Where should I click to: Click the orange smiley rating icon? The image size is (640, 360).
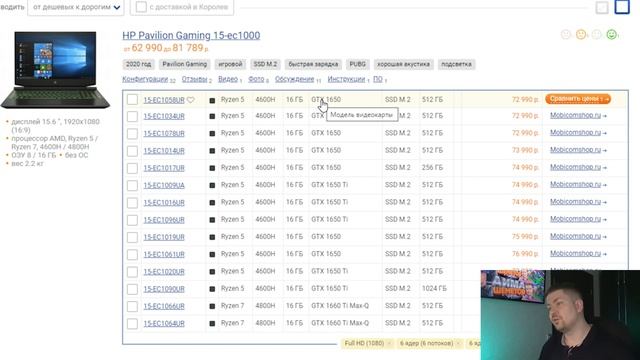coord(581,35)
